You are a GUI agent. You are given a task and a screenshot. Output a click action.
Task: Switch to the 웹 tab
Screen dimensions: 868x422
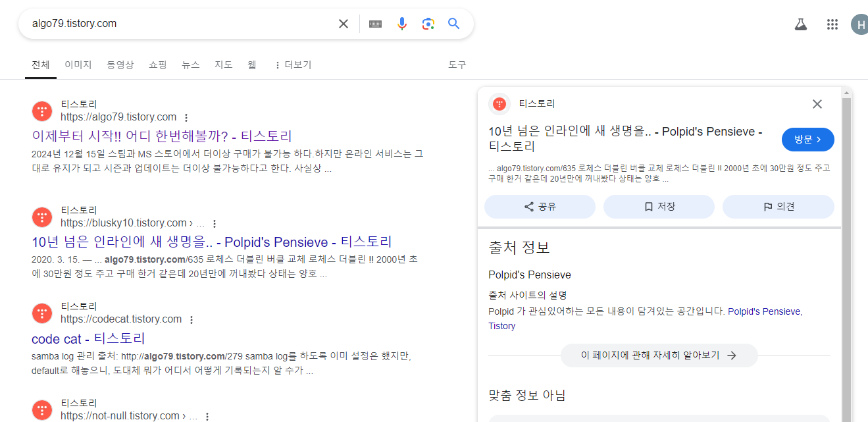(x=252, y=65)
